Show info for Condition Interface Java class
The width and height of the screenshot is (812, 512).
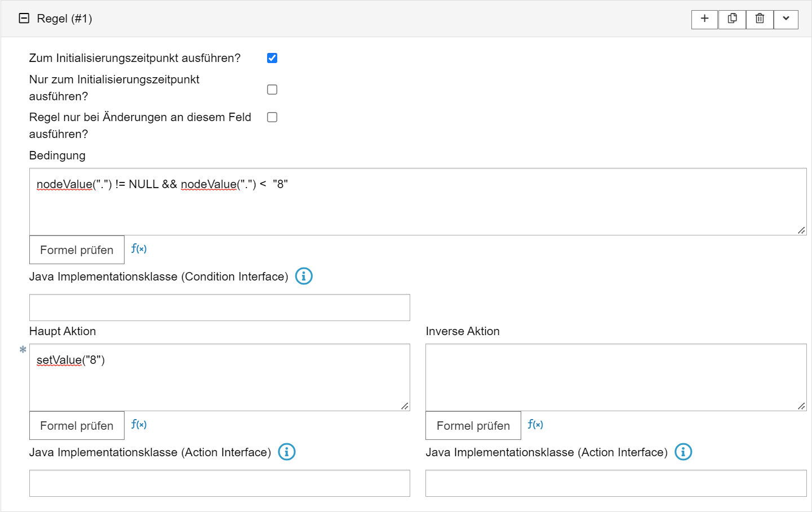click(x=304, y=276)
